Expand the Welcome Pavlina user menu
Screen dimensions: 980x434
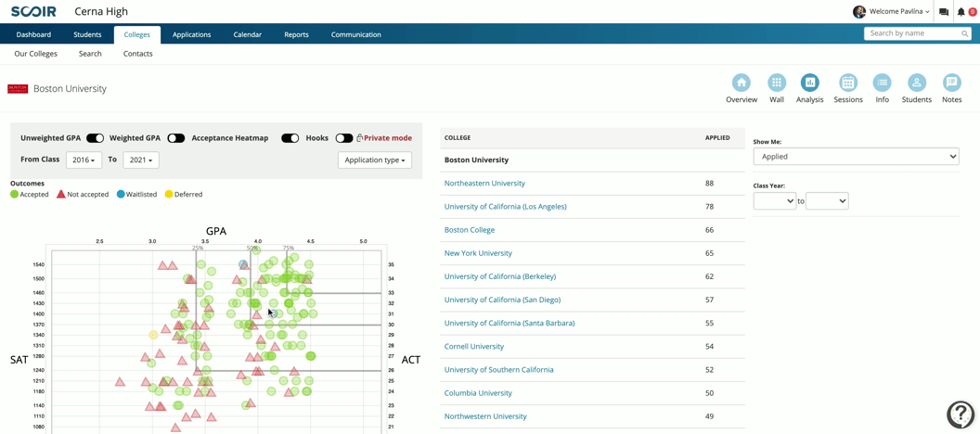(900, 12)
